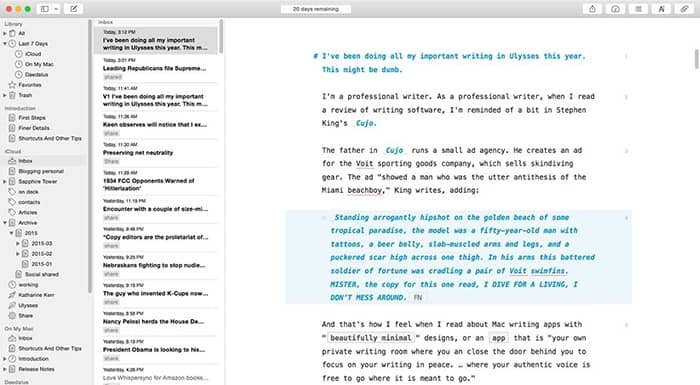700x385 pixels.
Task: Open sheet Leading Republicans file Supreme
Action: (156, 69)
